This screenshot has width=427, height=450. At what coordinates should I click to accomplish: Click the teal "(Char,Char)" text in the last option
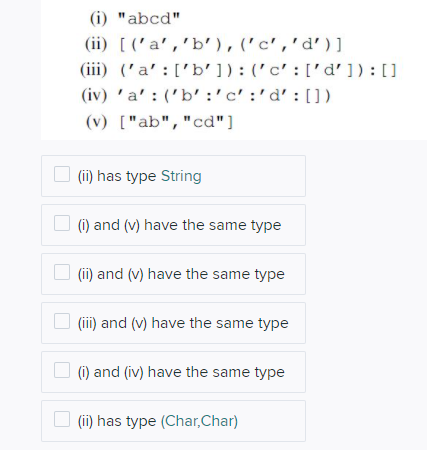pyautogui.click(x=199, y=421)
